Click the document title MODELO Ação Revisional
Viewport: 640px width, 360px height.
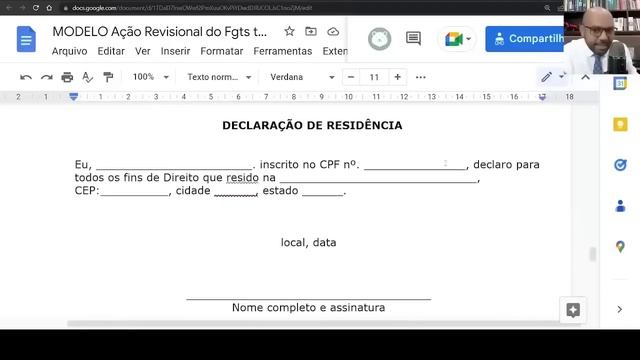click(160, 31)
